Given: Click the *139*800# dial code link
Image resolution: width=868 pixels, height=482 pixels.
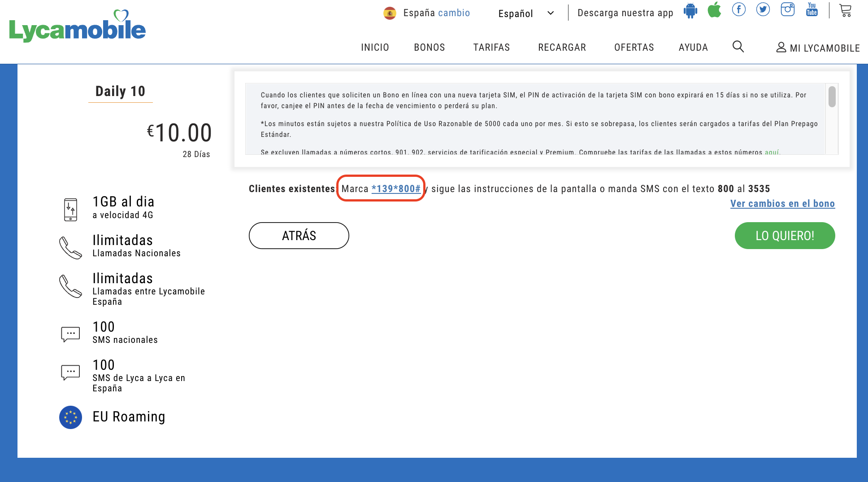Looking at the screenshot, I should tap(396, 188).
